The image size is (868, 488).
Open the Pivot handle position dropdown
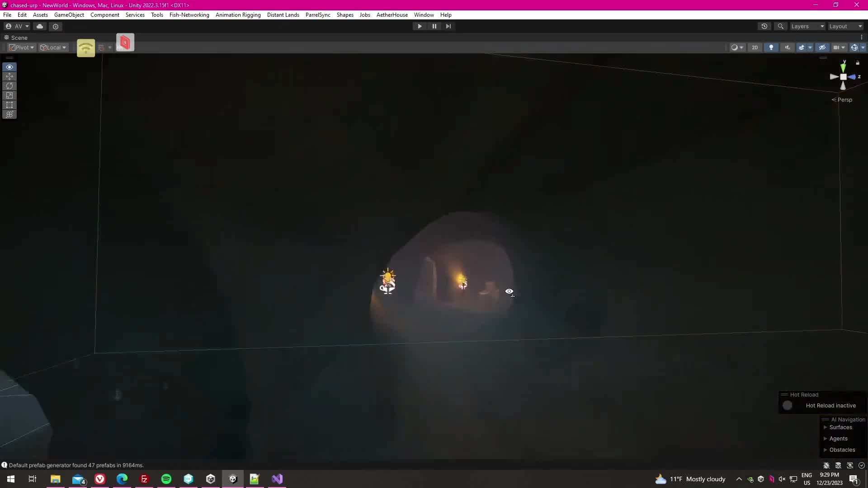tap(22, 47)
